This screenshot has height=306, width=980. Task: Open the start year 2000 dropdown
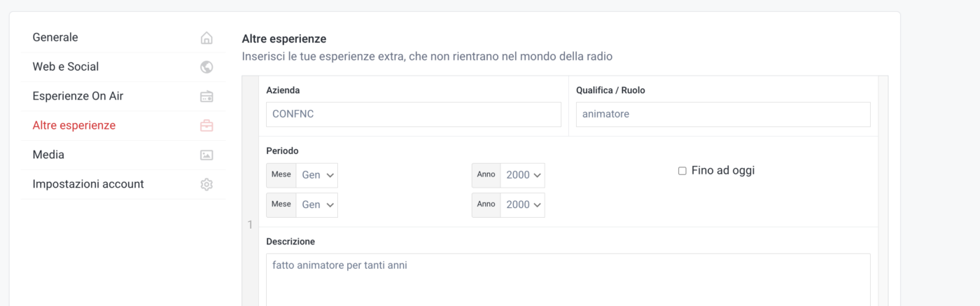coord(522,175)
